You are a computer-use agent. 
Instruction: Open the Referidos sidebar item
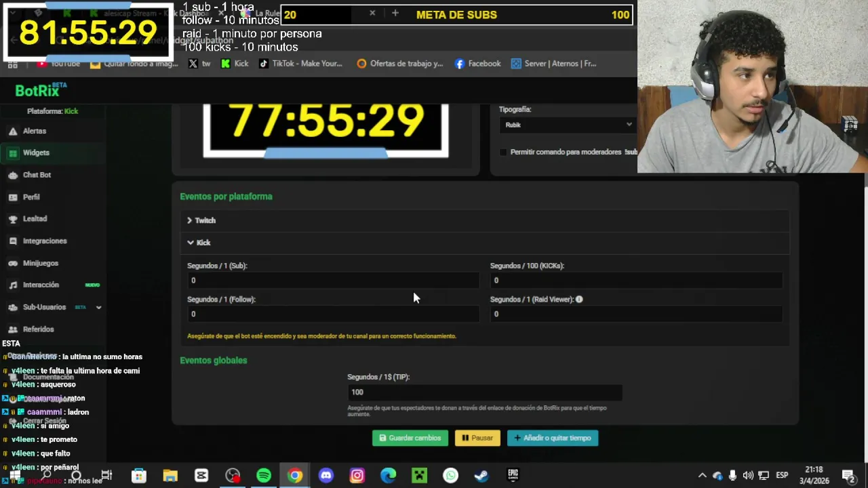point(38,329)
